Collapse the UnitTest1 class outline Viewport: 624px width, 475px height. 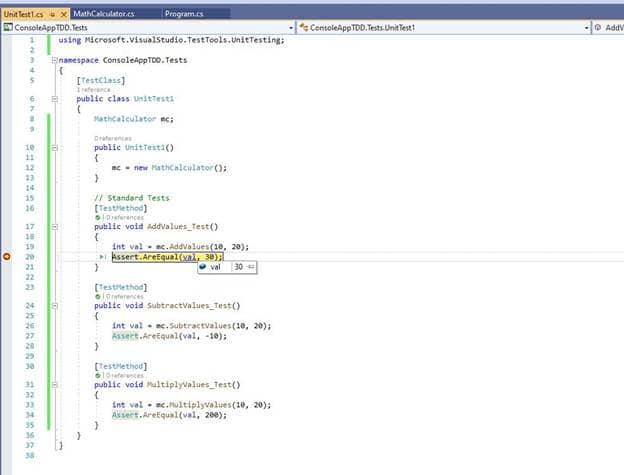point(55,99)
